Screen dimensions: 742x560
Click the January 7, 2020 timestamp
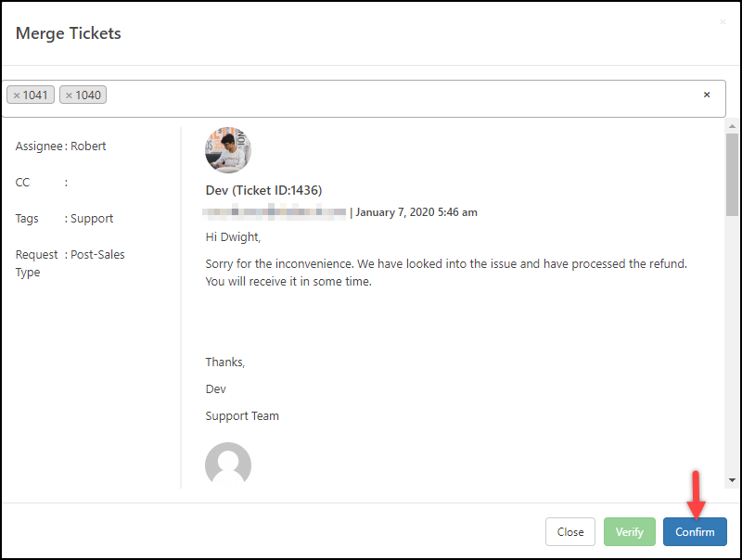[416, 212]
